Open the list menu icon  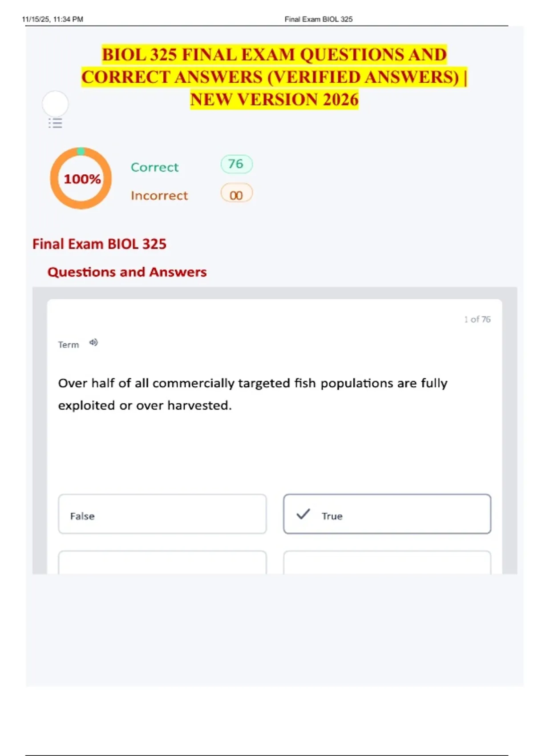[55, 123]
